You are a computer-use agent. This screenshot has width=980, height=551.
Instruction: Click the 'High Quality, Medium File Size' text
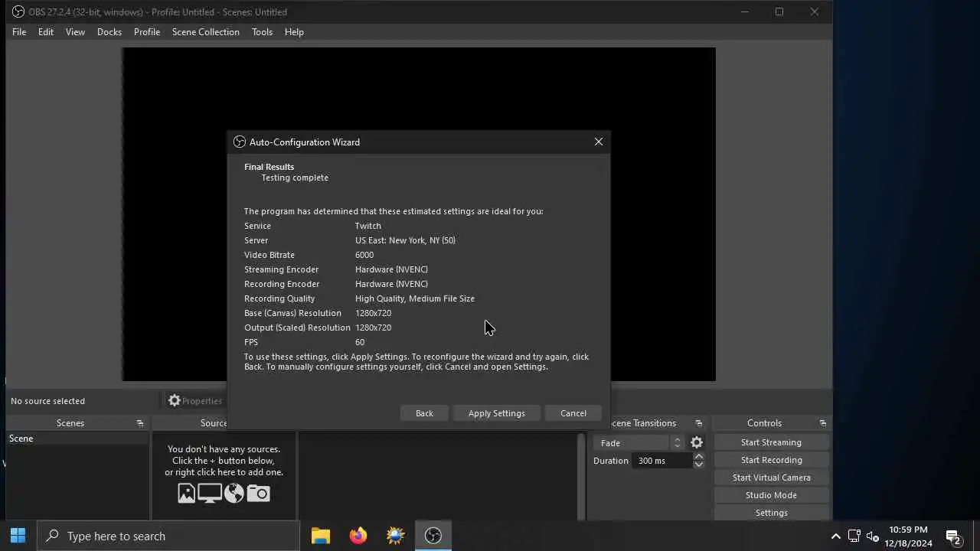pyautogui.click(x=415, y=298)
